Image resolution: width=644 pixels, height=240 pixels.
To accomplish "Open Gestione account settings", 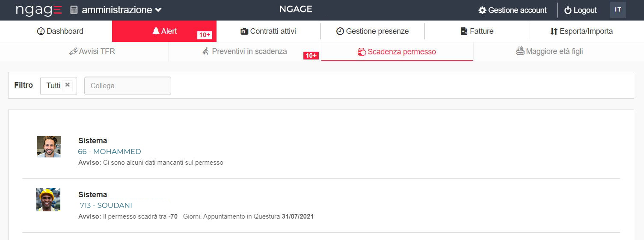I will [512, 10].
